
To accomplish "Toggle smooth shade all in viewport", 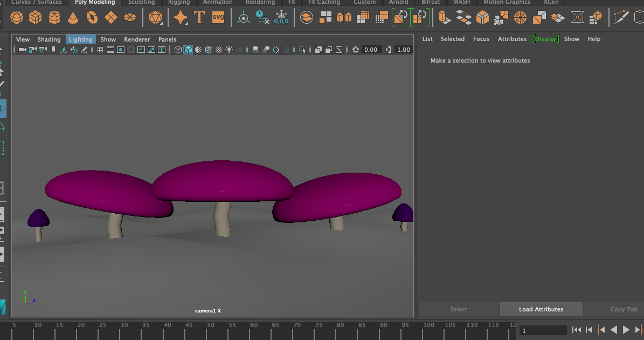I will click(x=188, y=50).
